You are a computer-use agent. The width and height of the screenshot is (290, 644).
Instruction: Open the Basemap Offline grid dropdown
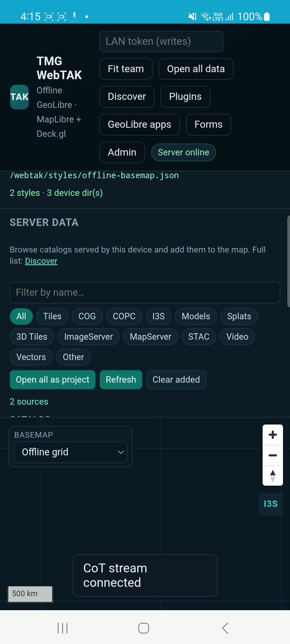(70, 452)
